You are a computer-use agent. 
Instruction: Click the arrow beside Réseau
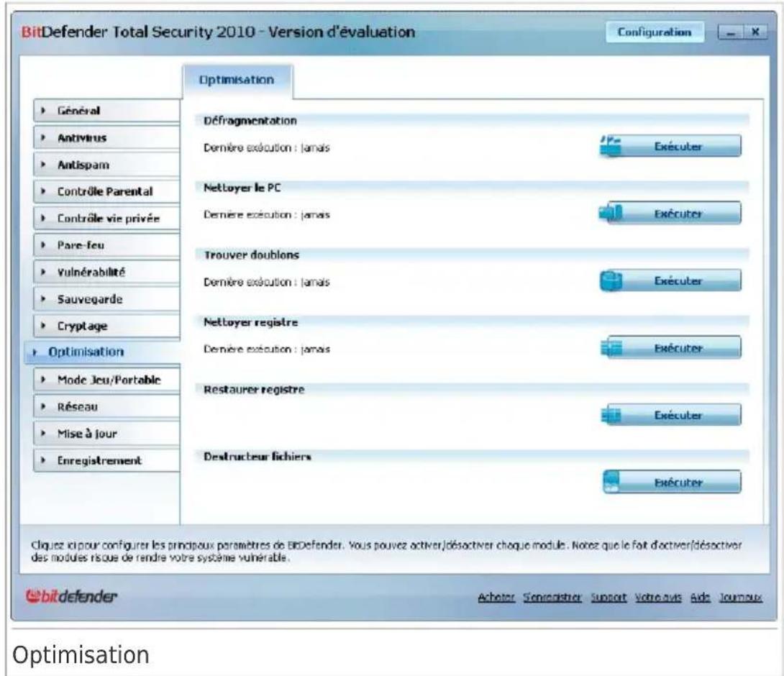(43, 407)
